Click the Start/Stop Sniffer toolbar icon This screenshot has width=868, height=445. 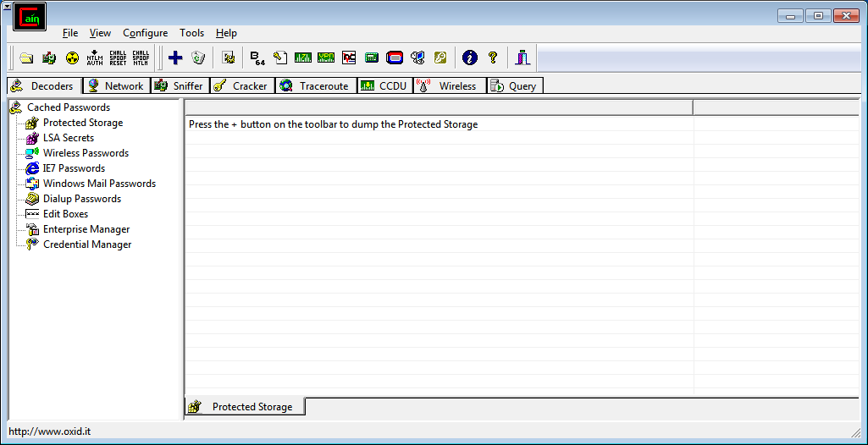pyautogui.click(x=49, y=58)
